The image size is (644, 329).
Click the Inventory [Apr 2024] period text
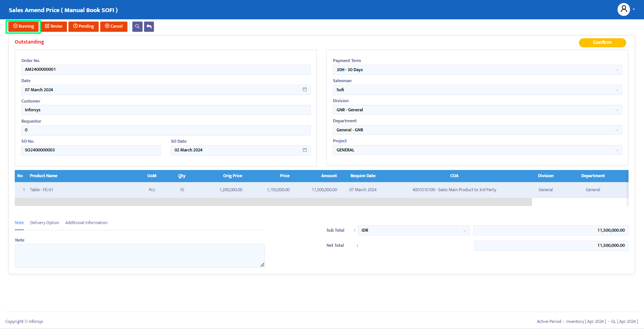click(x=586, y=321)
